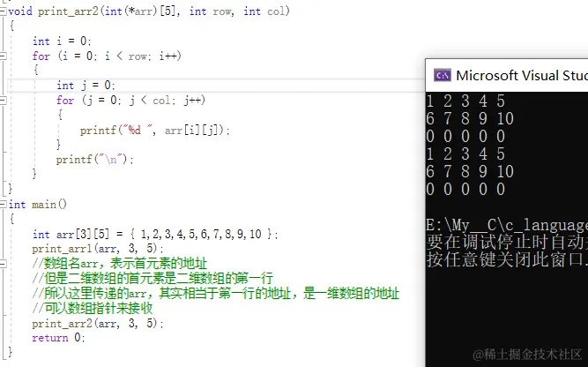This screenshot has height=367, width=588.
Task: Click the console line '按任意键关闭此窗口'
Action: pyautogui.click(x=507, y=258)
